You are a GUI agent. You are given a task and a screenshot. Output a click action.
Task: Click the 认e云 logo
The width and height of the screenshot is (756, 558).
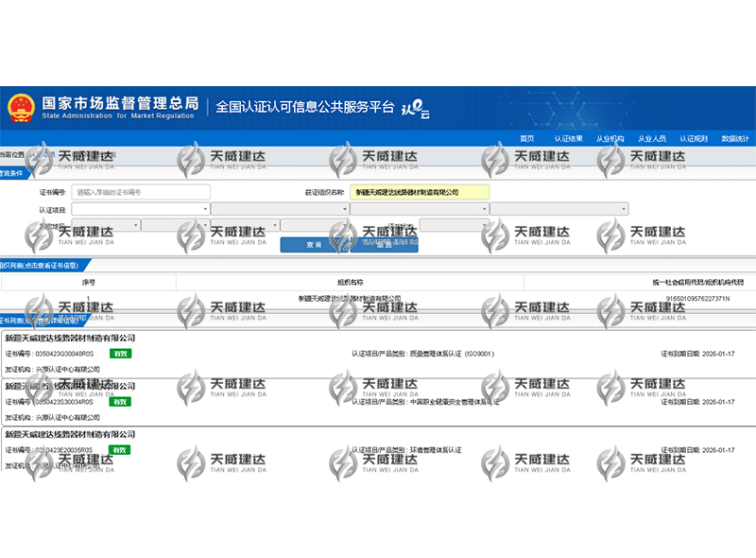tap(415, 109)
